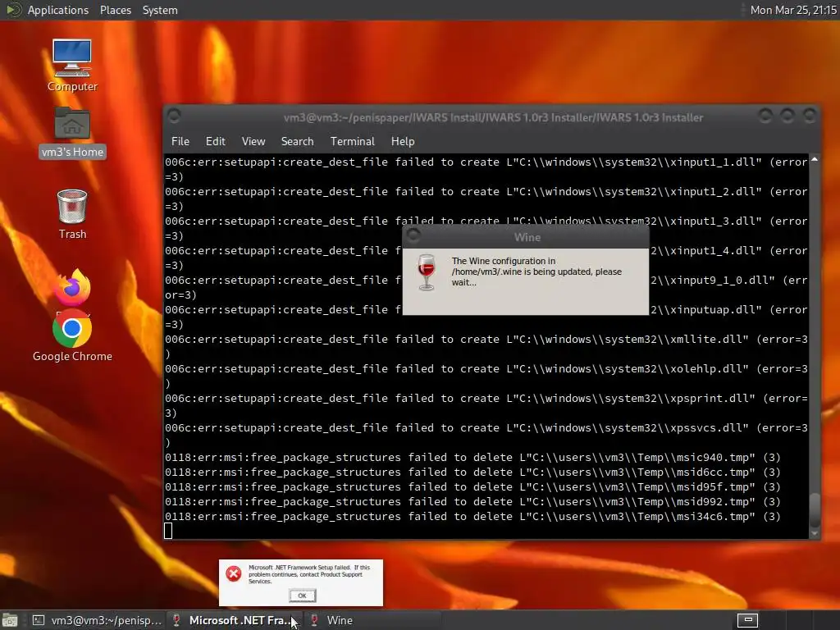
Task: Switch to Microsoft .NET Framework taskbar button
Action: click(x=234, y=620)
